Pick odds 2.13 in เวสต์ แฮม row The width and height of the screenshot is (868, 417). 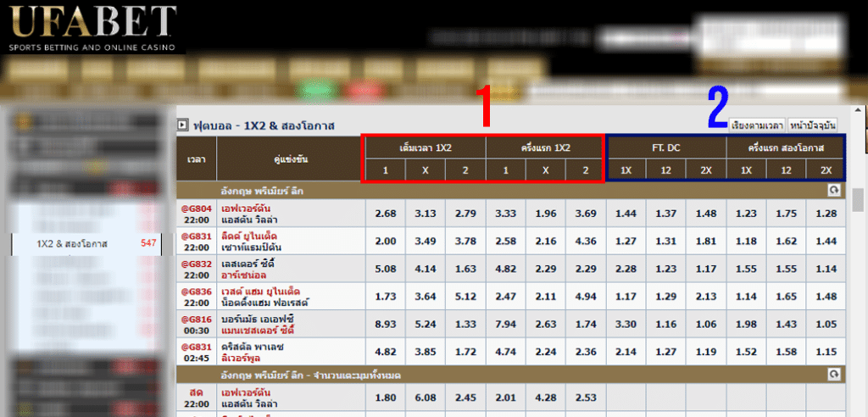pyautogui.click(x=706, y=297)
